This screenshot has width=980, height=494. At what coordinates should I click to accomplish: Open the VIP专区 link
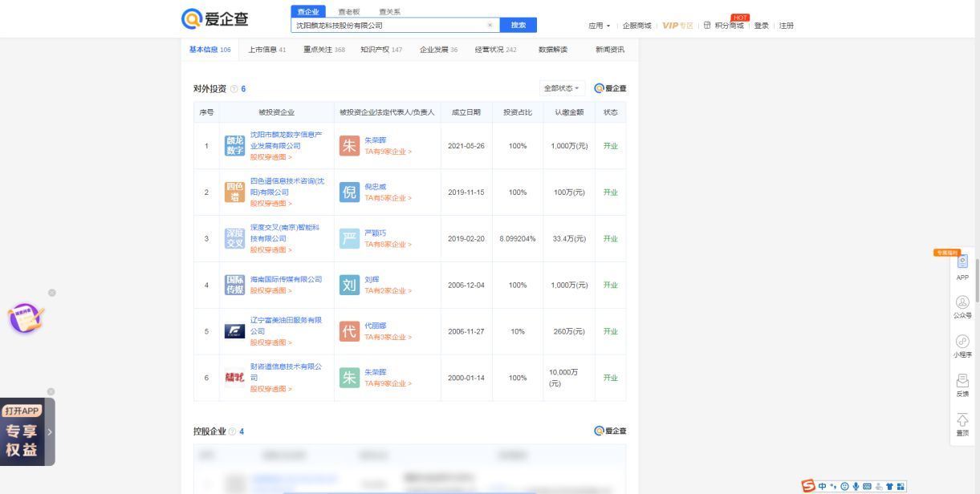pyautogui.click(x=677, y=26)
